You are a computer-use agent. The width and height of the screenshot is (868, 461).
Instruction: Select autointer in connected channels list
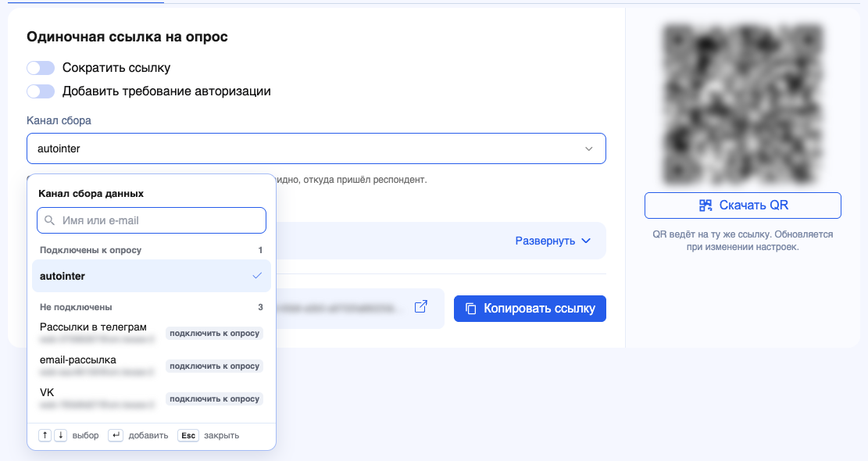coord(151,276)
